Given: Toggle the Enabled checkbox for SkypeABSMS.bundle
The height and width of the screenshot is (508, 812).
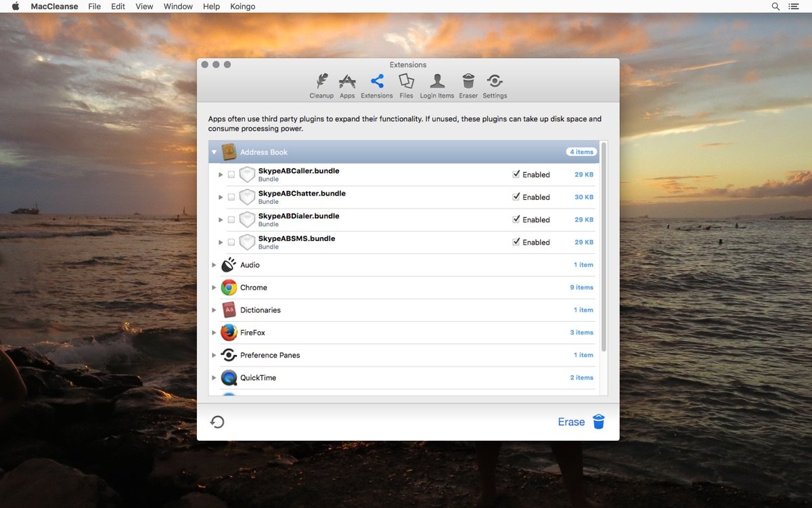Looking at the screenshot, I should click(517, 242).
